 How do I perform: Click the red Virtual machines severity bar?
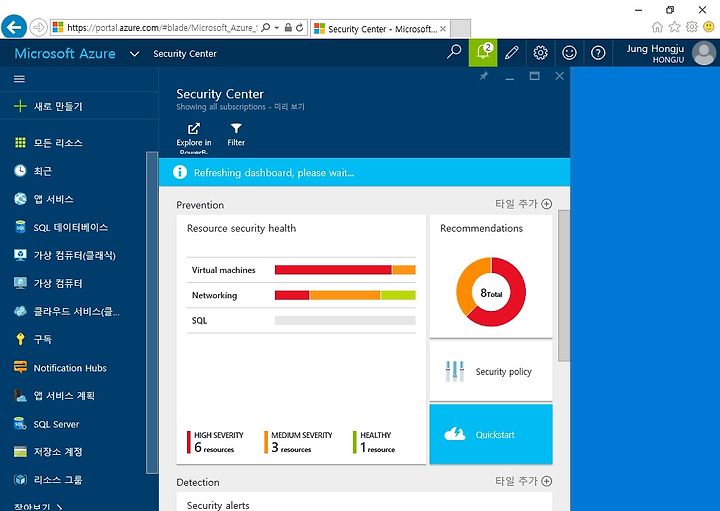point(333,270)
